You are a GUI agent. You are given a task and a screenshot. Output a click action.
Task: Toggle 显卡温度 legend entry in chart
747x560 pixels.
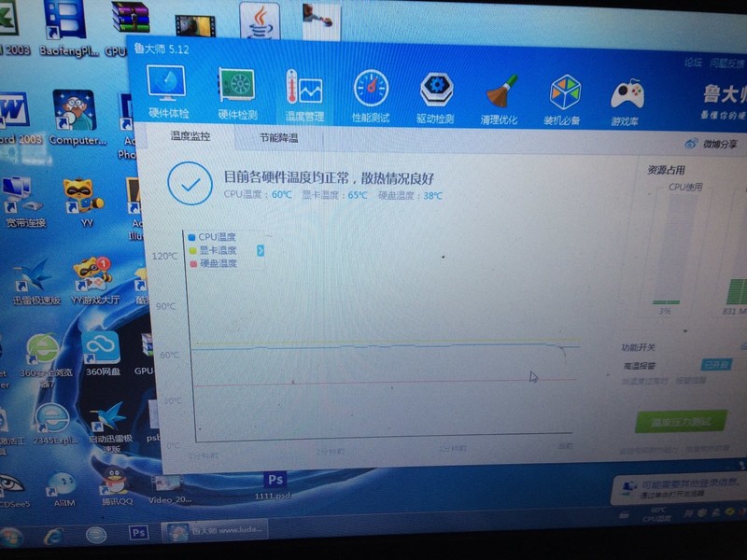click(213, 250)
